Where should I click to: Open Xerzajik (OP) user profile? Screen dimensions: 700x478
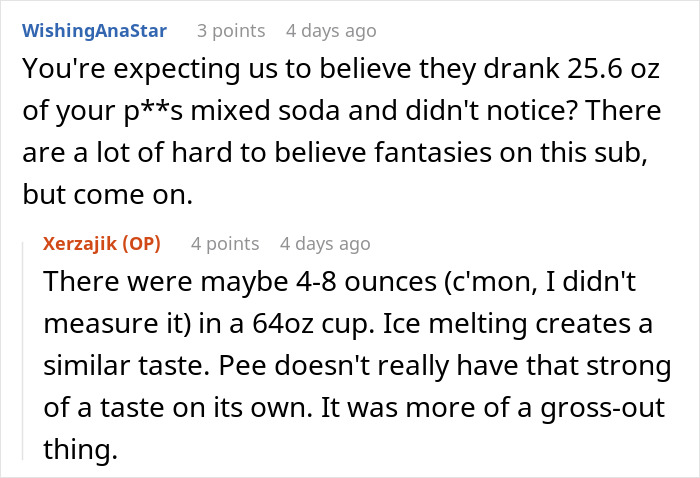point(102,243)
